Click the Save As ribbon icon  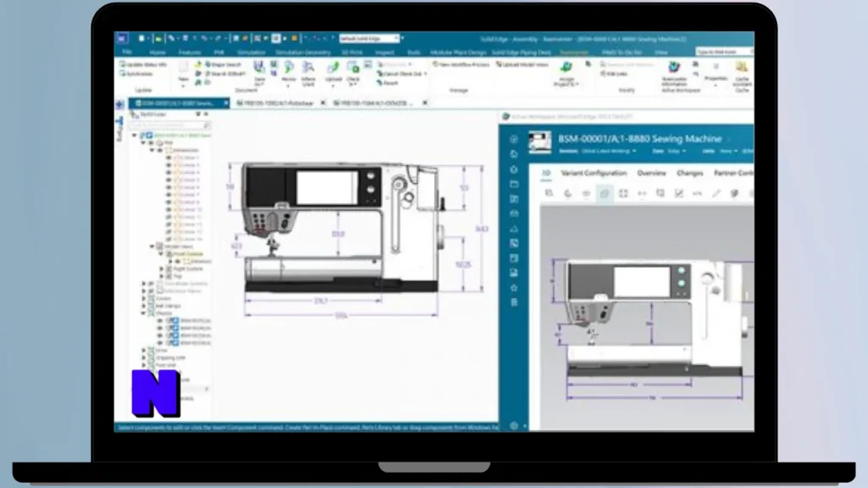coord(259,73)
